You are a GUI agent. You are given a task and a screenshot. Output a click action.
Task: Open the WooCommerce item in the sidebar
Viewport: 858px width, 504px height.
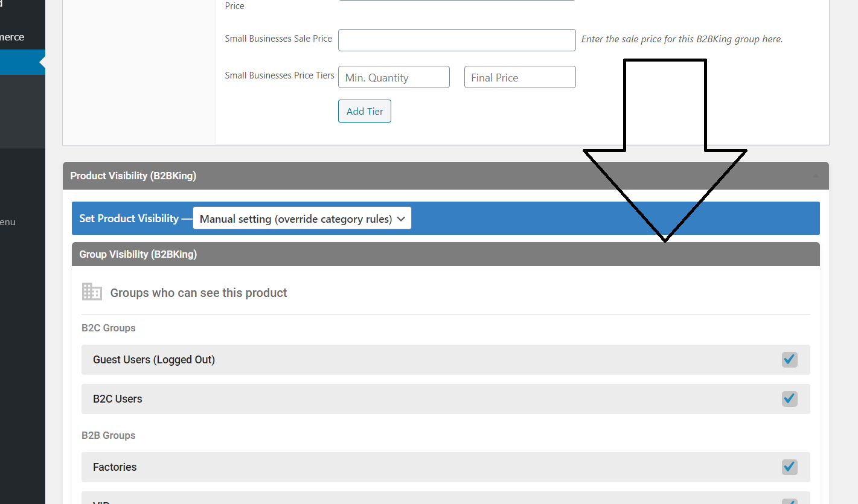click(x=12, y=37)
